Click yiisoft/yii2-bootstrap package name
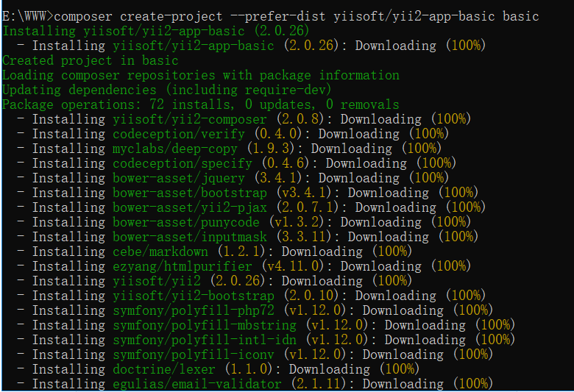This screenshot has height=392, width=574. [194, 296]
